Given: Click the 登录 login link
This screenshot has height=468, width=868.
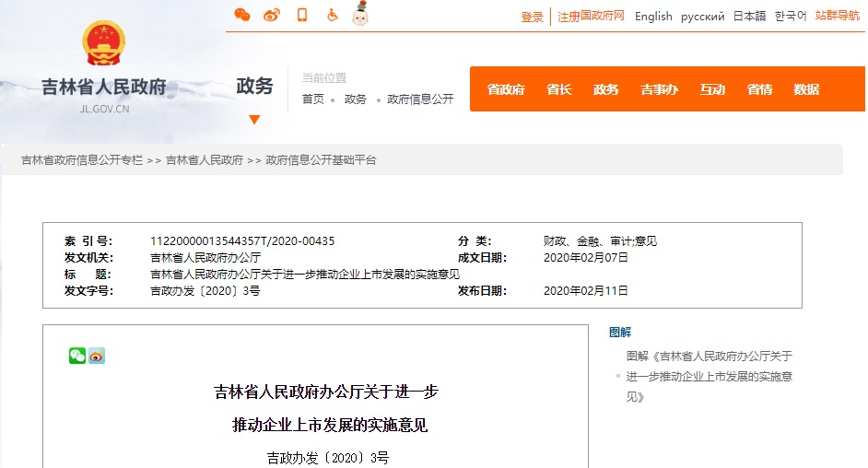Looking at the screenshot, I should click(x=532, y=17).
